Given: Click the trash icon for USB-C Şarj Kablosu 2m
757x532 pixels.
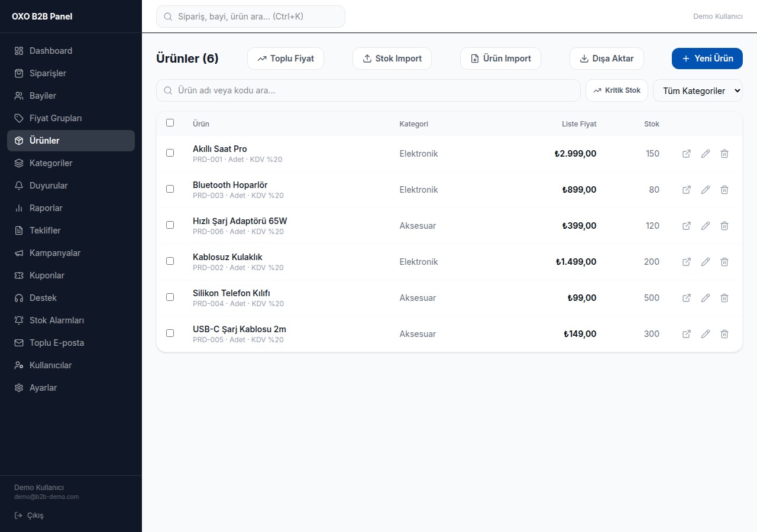Looking at the screenshot, I should tap(724, 334).
